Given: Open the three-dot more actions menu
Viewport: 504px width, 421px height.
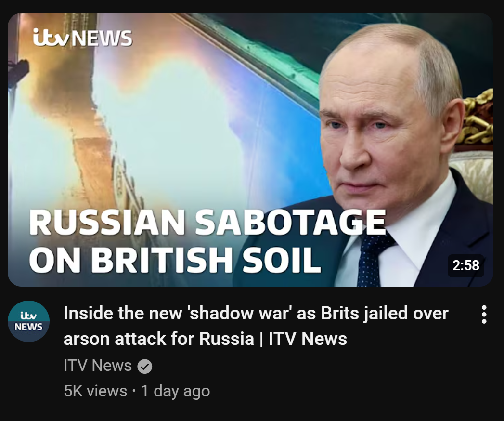Looking at the screenshot, I should pos(484,314).
